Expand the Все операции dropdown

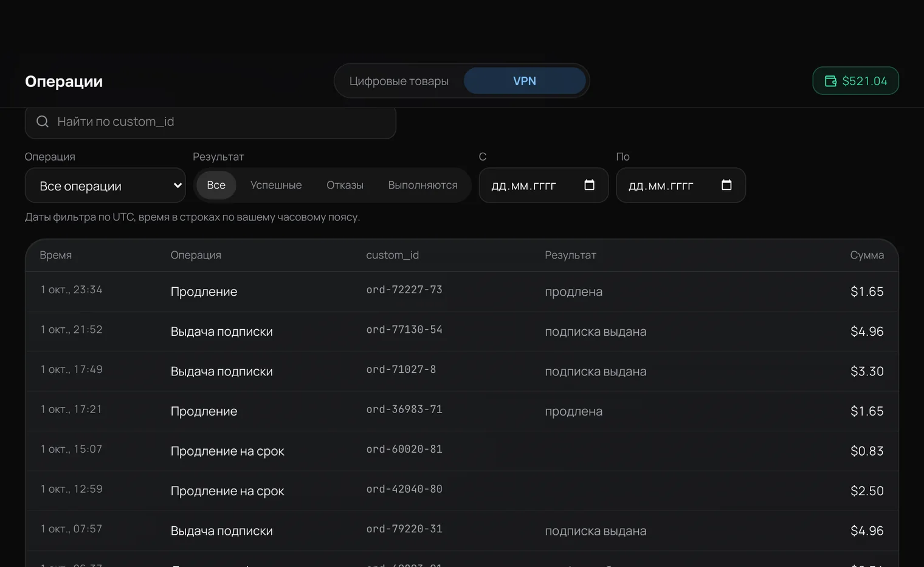coord(105,186)
